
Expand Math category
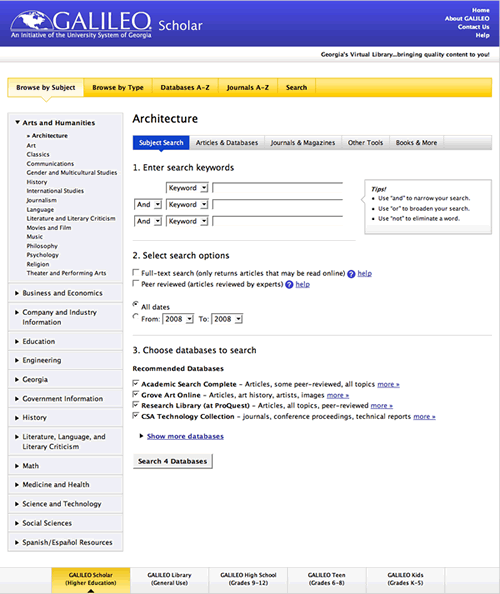pos(17,466)
